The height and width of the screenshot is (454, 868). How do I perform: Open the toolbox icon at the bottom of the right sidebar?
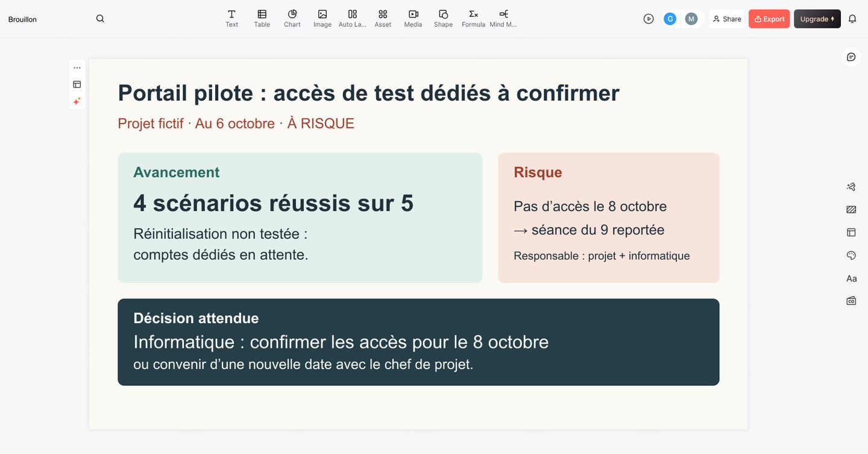click(851, 301)
